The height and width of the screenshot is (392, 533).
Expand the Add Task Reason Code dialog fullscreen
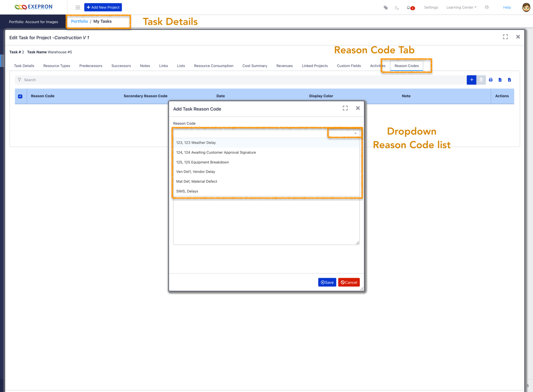(x=345, y=108)
